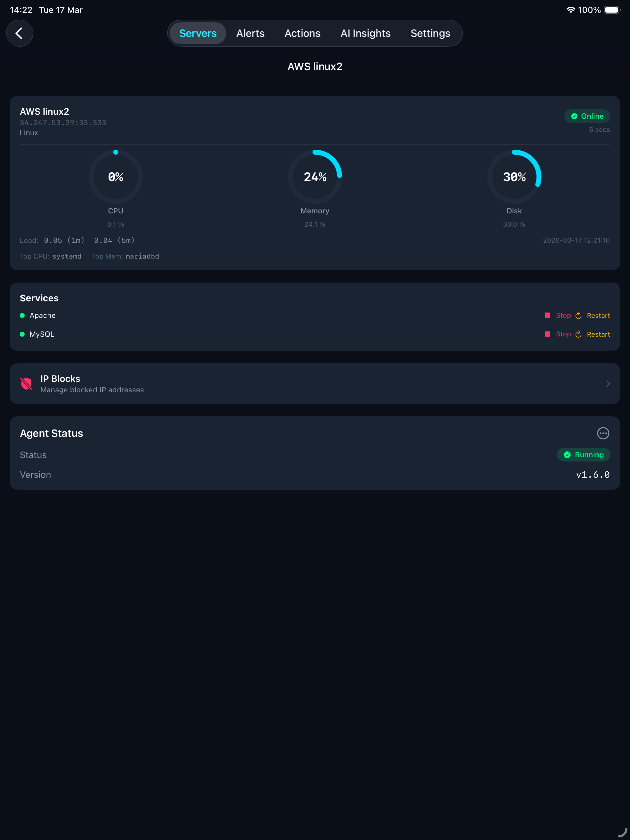Click the Memory usage gauge showing 24%
The height and width of the screenshot is (840, 630).
point(315,176)
